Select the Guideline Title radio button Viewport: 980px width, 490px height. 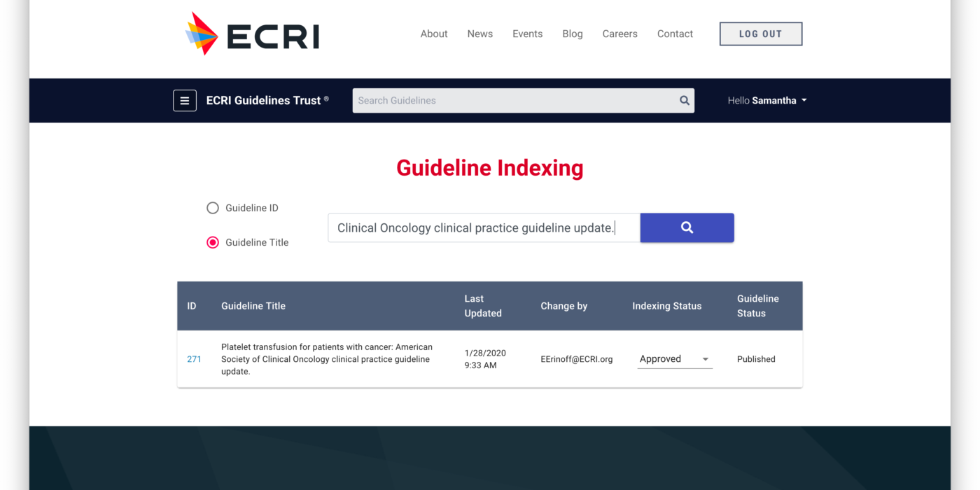pyautogui.click(x=213, y=243)
